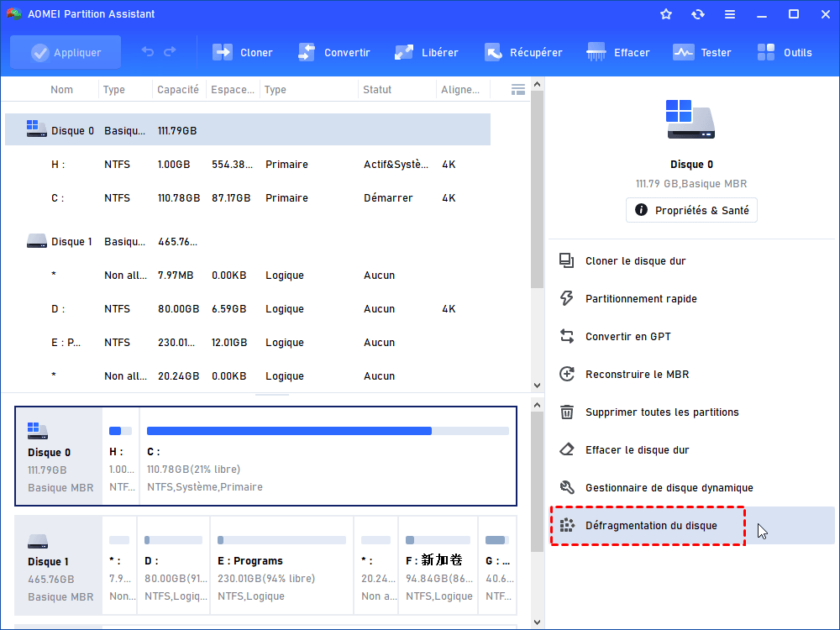The image size is (840, 630).
Task: Select 7.9... unallocated block in disk map
Action: pos(119,565)
